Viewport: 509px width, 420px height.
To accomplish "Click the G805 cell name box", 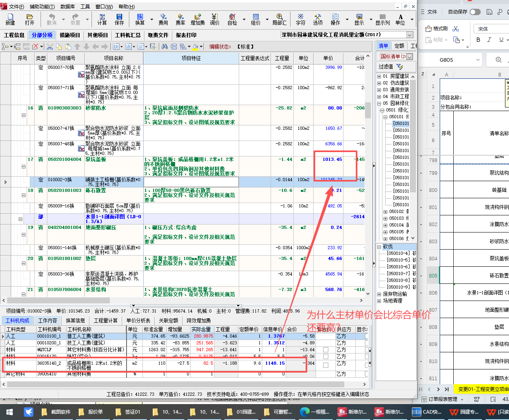I will (446, 60).
